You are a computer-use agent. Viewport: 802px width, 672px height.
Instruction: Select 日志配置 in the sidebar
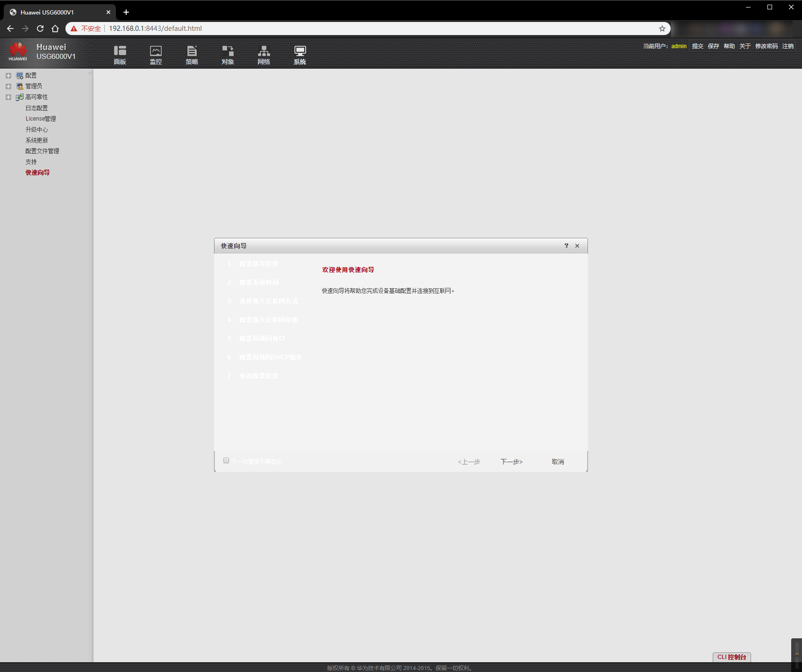tap(36, 108)
